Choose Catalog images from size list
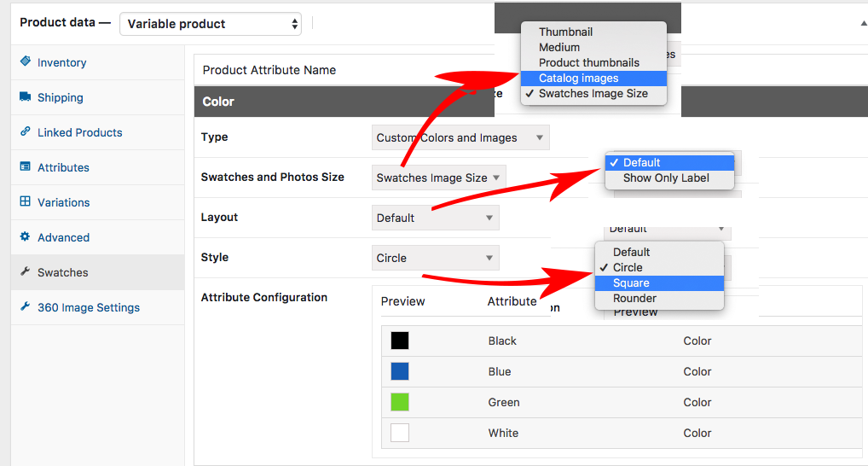 pyautogui.click(x=579, y=79)
